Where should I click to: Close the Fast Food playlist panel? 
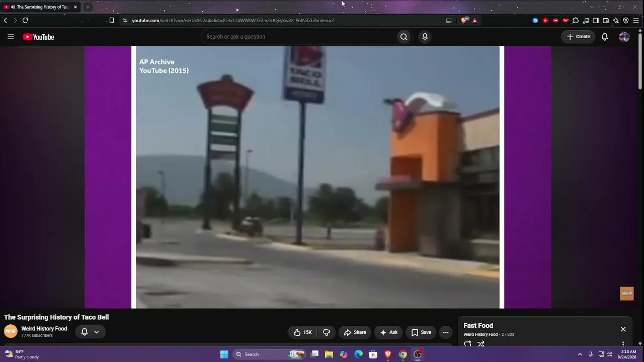623,329
